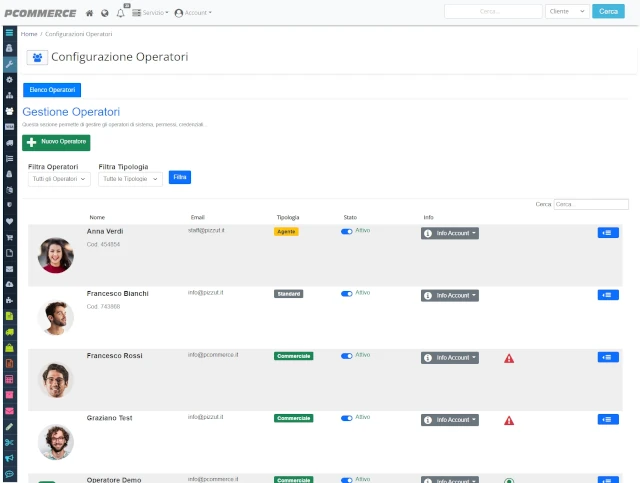The height and width of the screenshot is (483, 640).
Task: Toggle Attivo switch for Graziano Test
Action: point(347,418)
